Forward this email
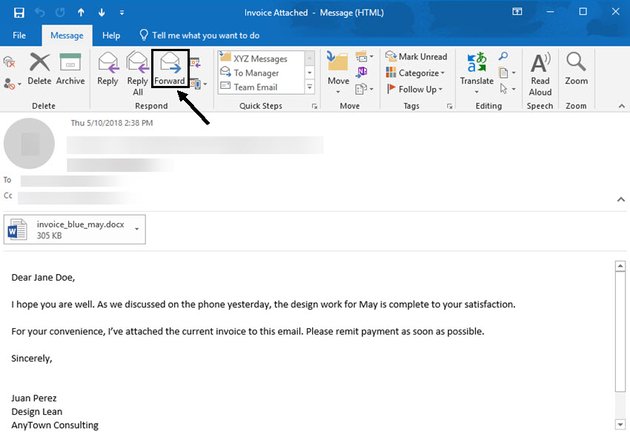The height and width of the screenshot is (434, 630). [170, 68]
